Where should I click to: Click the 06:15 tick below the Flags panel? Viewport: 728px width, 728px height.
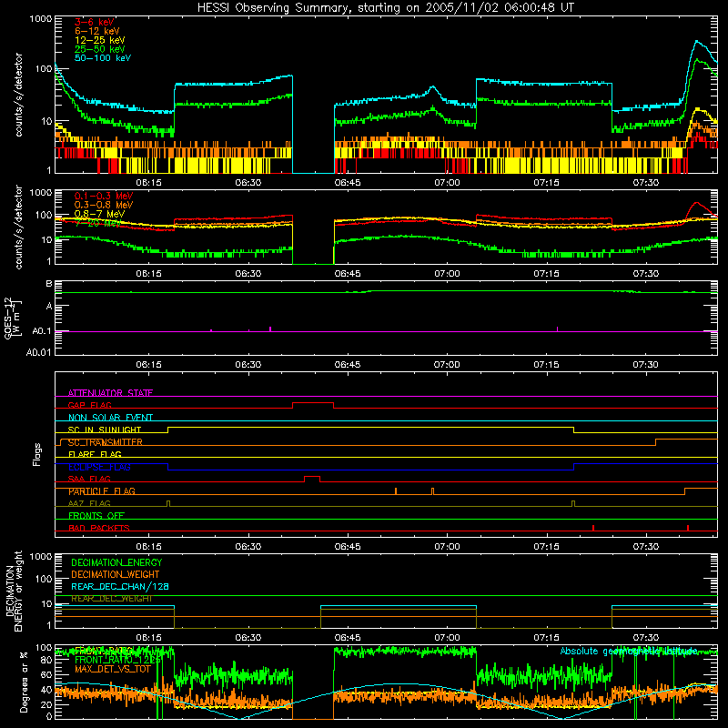click(148, 547)
